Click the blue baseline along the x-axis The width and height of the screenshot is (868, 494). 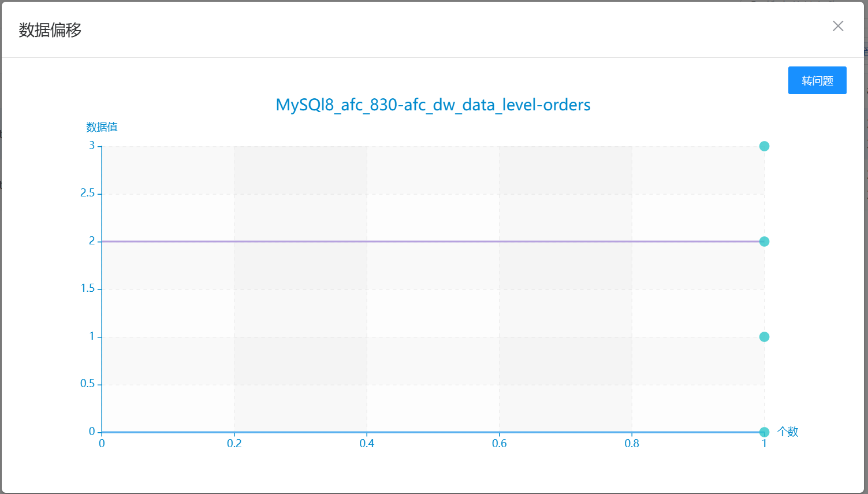(x=433, y=432)
